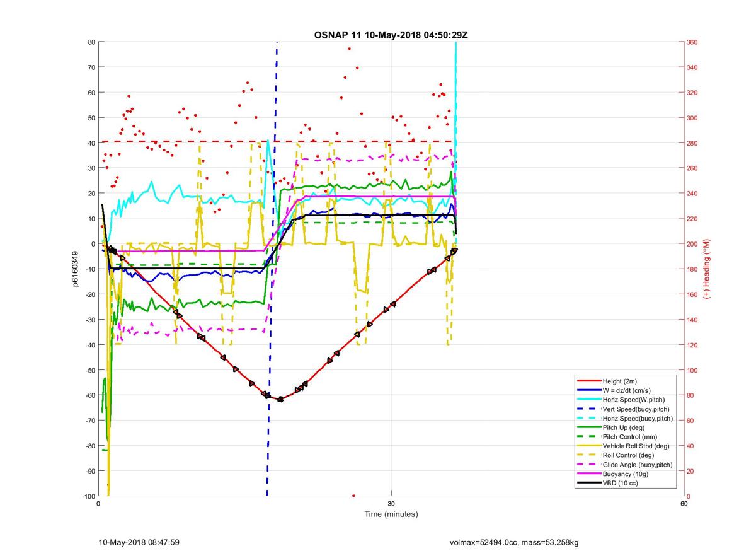This screenshot has height=558, width=756.
Task: Choose the 'Vehicle Roll Stbd (deg)' legend label
Action: pos(636,446)
